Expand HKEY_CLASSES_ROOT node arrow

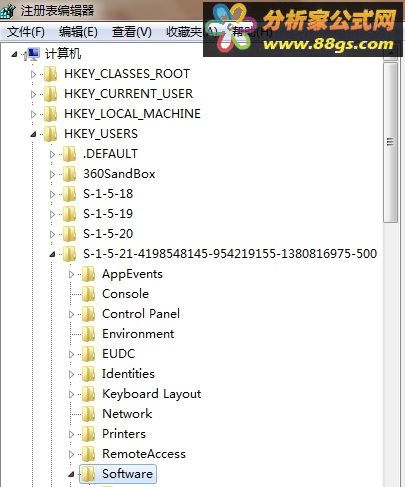tap(33, 74)
